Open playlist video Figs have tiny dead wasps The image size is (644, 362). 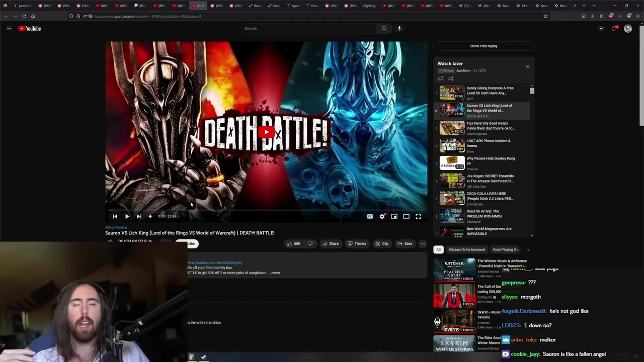(482, 128)
